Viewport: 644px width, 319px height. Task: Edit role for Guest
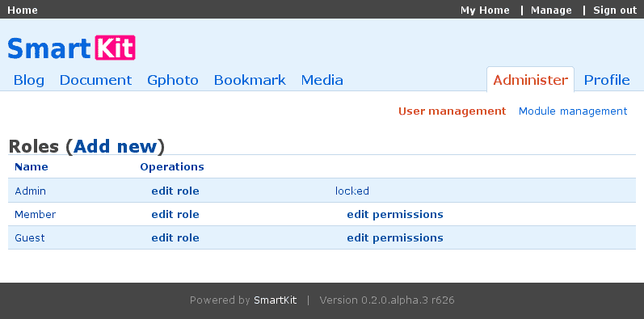pos(175,237)
